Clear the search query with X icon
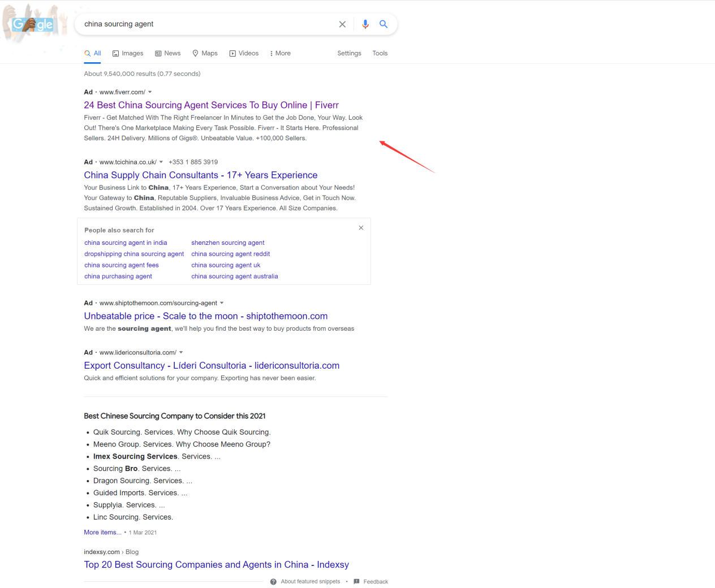 click(342, 24)
